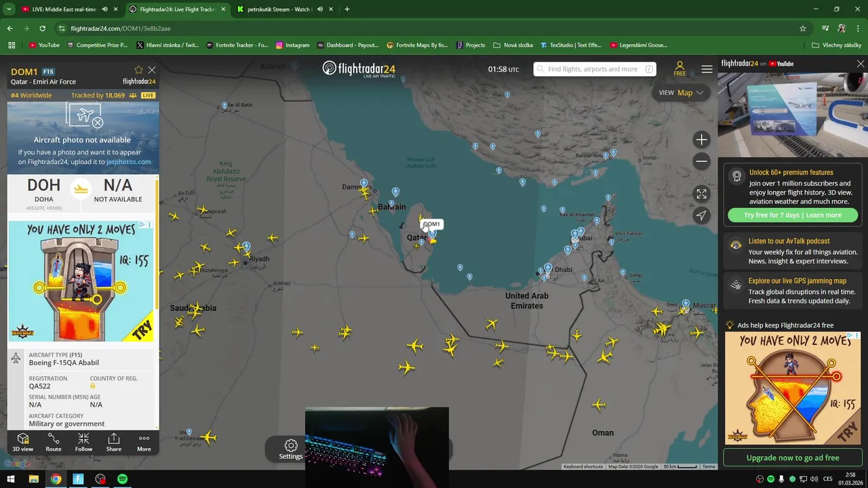The height and width of the screenshot is (488, 868).
Task: Open the Keyboard shortcuts map link
Action: [583, 466]
